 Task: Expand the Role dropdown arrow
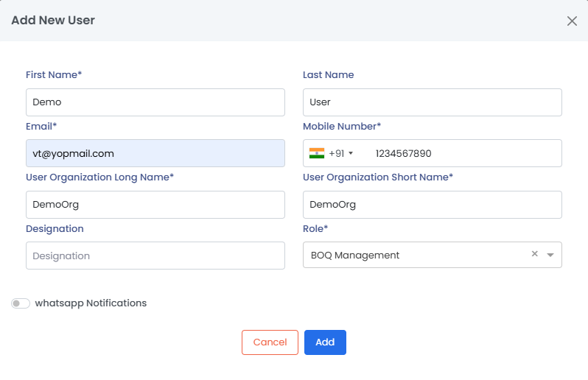(x=550, y=255)
